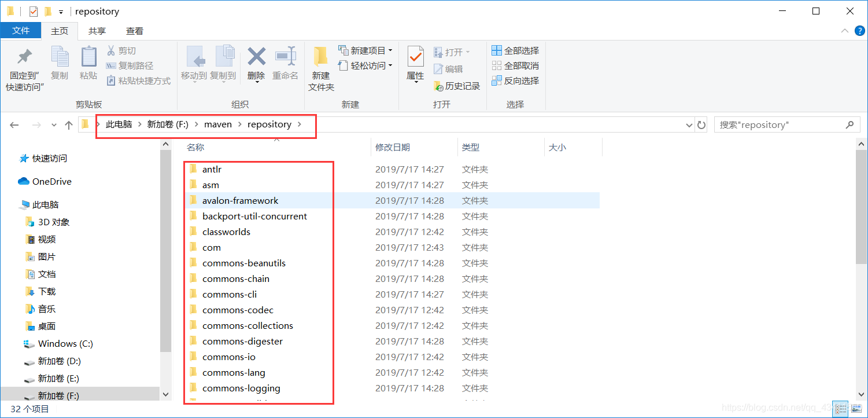
Task: Open the File (文件) tab
Action: (x=21, y=31)
